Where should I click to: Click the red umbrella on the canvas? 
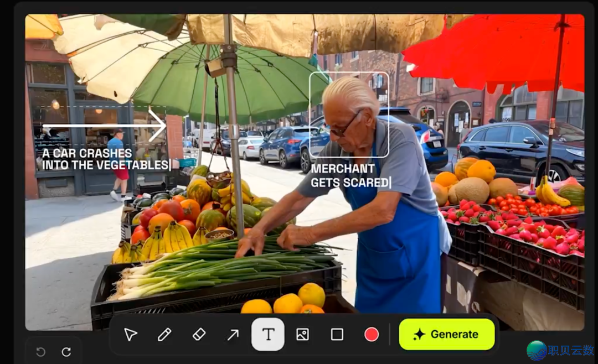point(493,53)
